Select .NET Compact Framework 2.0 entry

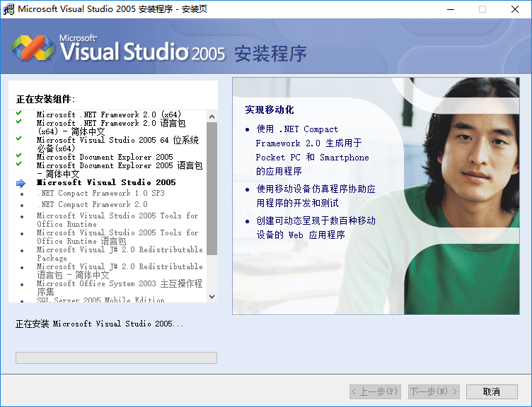coord(92,204)
